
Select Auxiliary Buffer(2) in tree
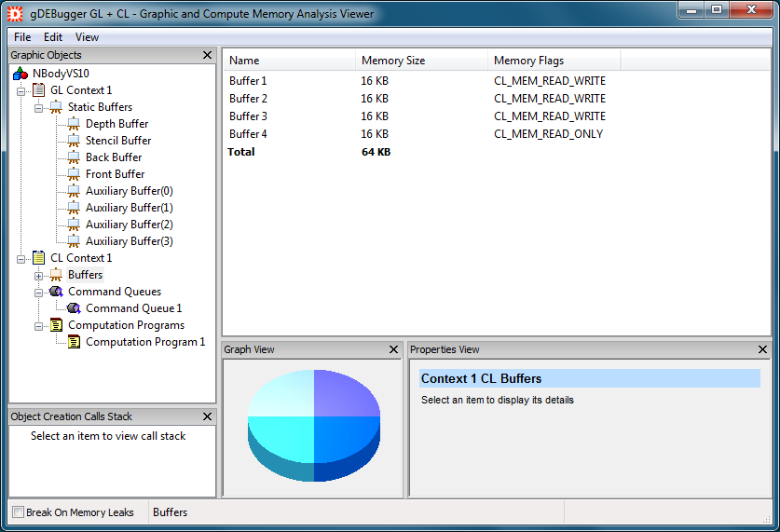coord(129,225)
